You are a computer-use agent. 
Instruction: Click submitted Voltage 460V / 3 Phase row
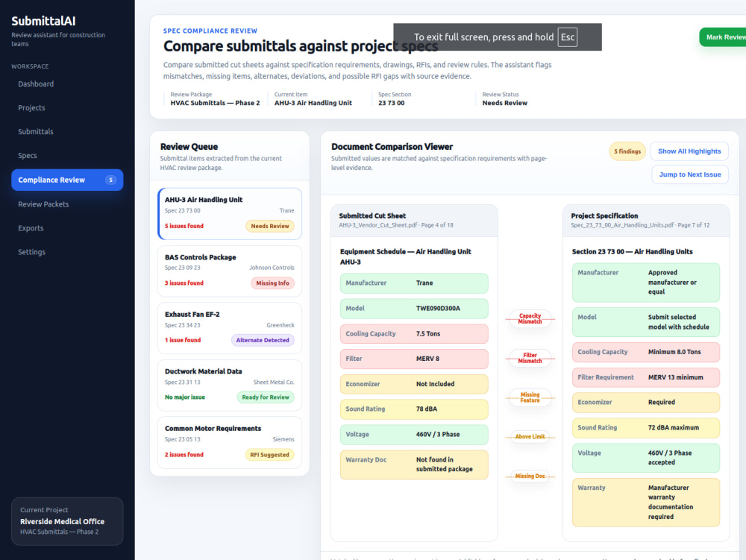point(414,435)
